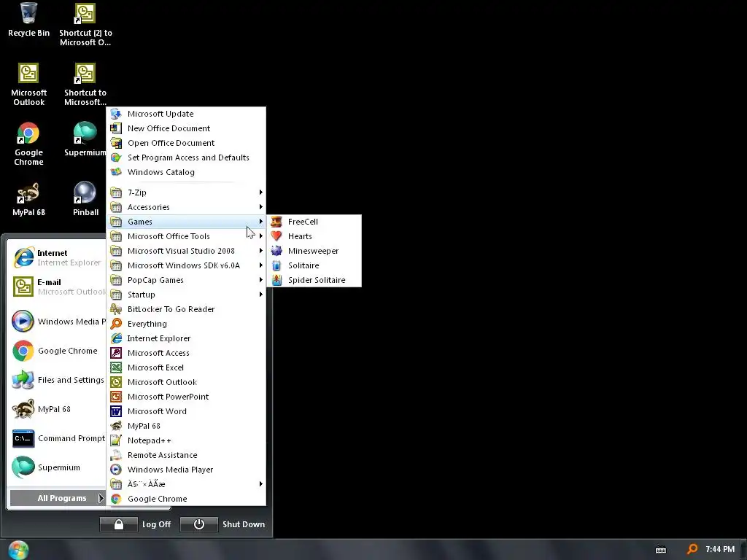Open Google Chrome at bottom of programs list
Screen dimensions: 747x560
pos(186,499)
